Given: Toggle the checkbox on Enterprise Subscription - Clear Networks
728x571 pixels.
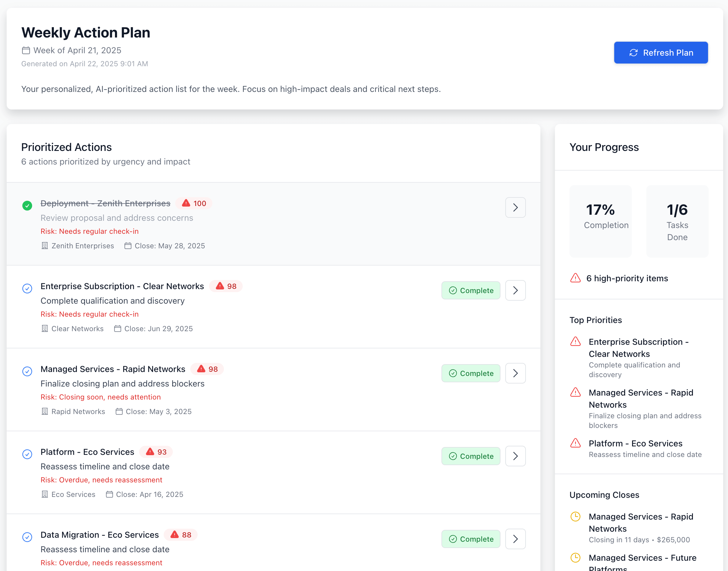Looking at the screenshot, I should pyautogui.click(x=27, y=289).
